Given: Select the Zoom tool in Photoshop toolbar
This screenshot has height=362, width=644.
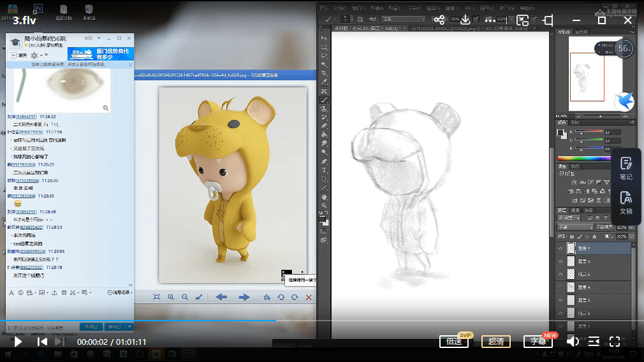Looking at the screenshot, I should (x=324, y=205).
